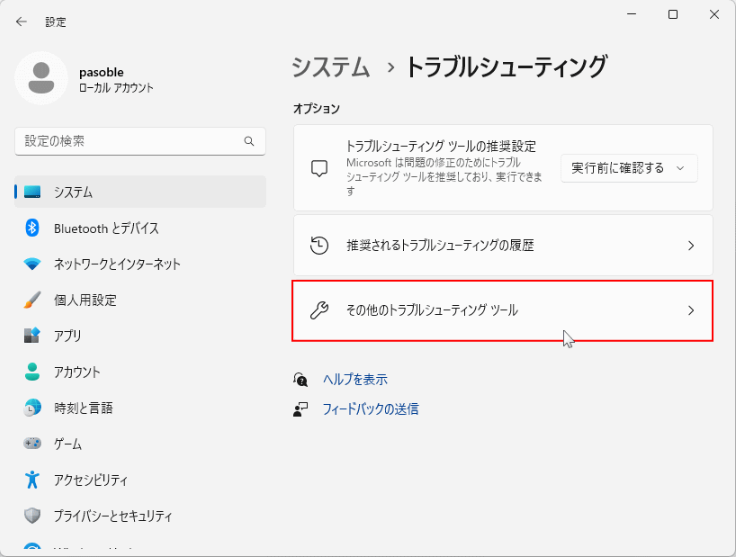The width and height of the screenshot is (736, 557).
Task: Click the アクセシビリティ person icon
Action: pos(32,480)
